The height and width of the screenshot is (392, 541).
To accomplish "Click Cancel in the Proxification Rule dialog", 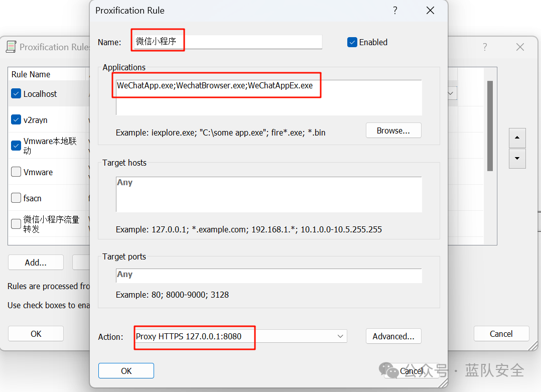I will [412, 371].
